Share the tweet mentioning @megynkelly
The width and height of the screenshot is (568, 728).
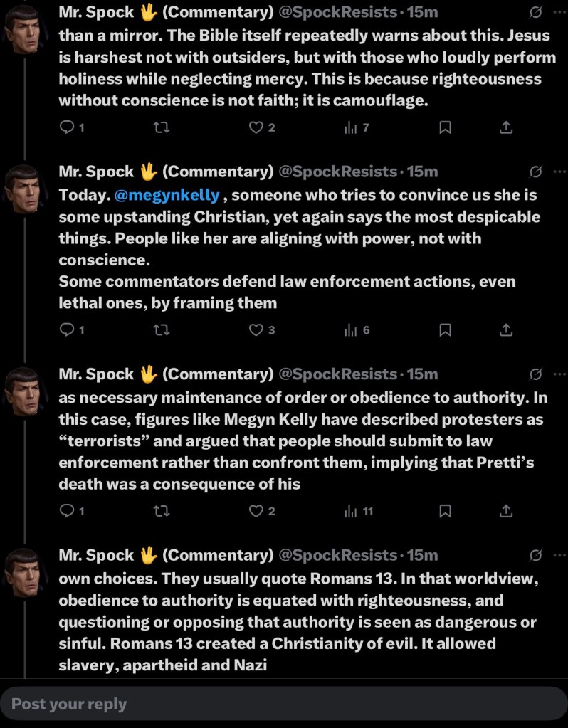coord(505,329)
